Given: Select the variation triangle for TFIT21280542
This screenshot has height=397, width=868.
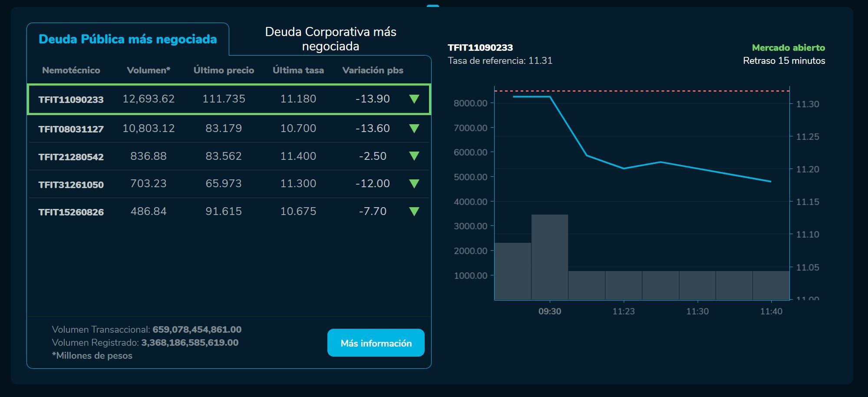Looking at the screenshot, I should [x=413, y=156].
